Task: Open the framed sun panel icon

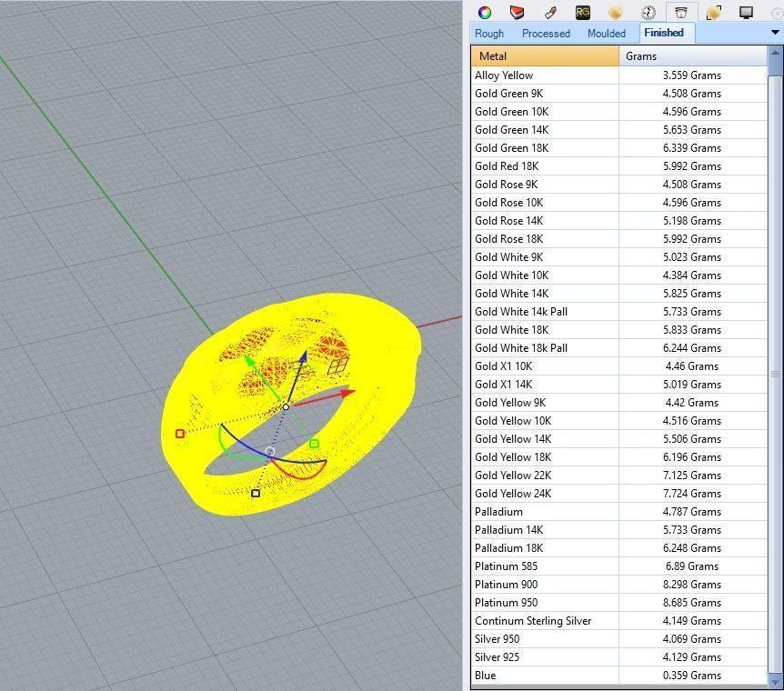Action: [713, 13]
